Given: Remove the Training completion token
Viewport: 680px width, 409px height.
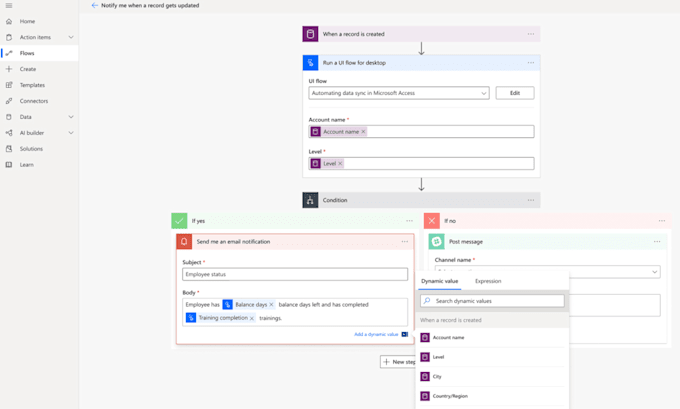Looking at the screenshot, I should pyautogui.click(x=252, y=318).
